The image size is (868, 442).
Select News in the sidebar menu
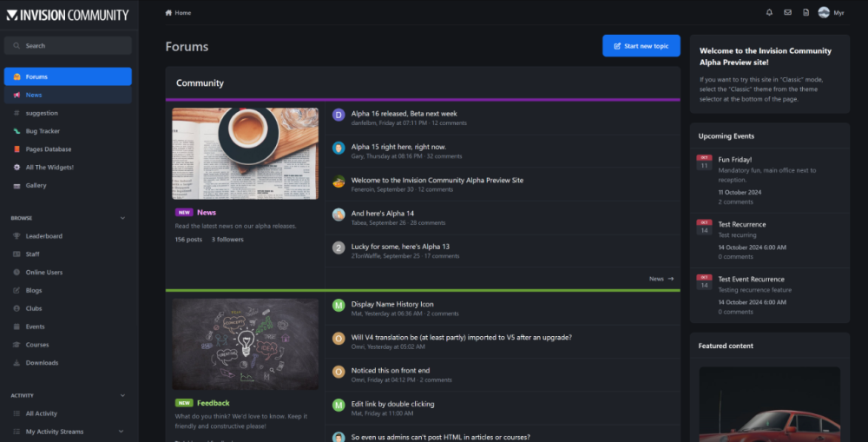(x=68, y=95)
